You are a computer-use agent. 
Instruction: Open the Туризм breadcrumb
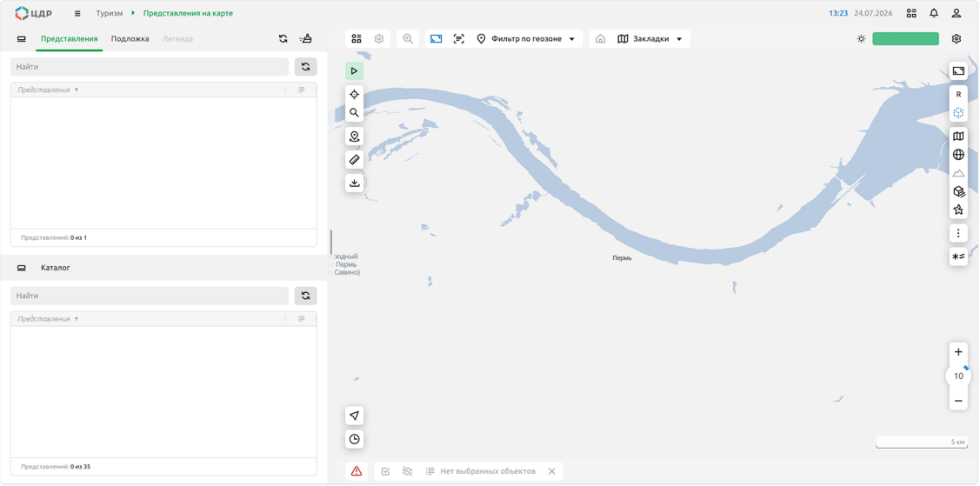point(110,13)
